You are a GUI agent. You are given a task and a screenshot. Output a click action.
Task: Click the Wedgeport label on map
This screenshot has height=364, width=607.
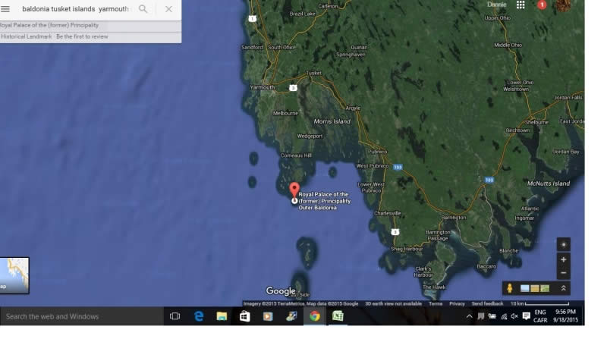[310, 136]
